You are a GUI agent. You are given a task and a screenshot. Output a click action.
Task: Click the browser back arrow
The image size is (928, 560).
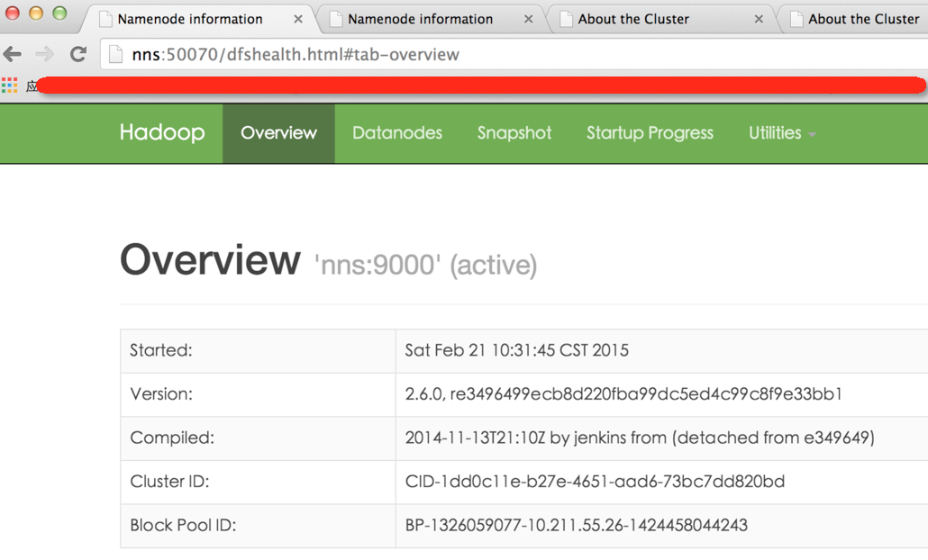pyautogui.click(x=13, y=54)
